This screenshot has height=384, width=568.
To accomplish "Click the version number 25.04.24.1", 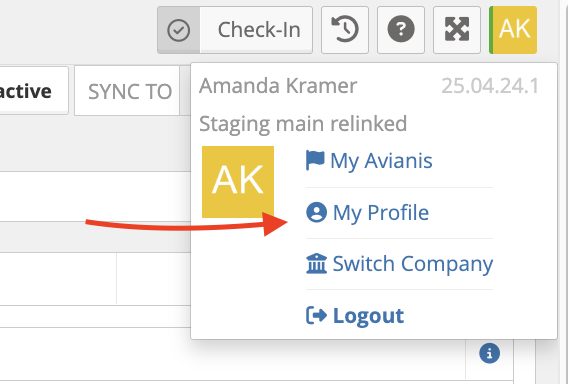I will point(490,86).
